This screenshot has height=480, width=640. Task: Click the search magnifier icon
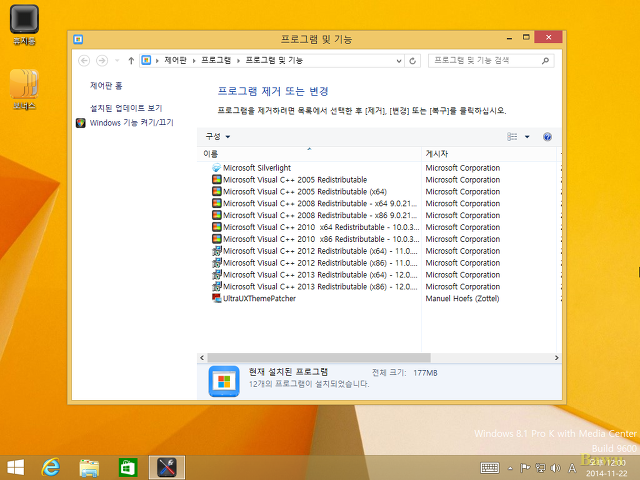pos(545,60)
